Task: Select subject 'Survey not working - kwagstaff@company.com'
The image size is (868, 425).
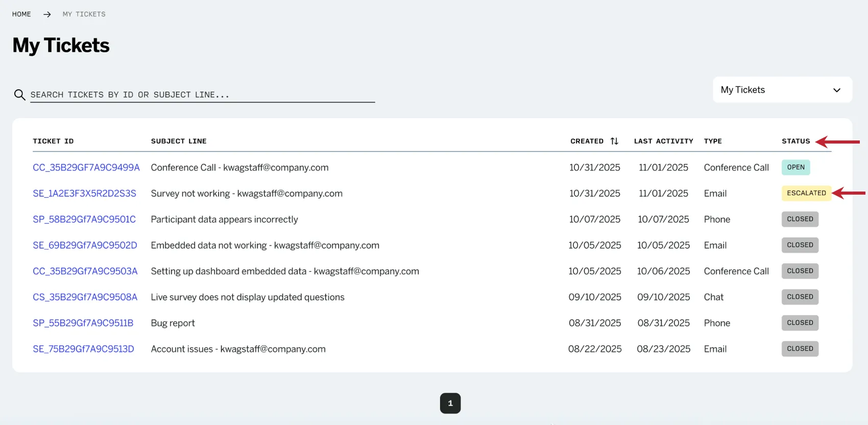Action: point(247,194)
